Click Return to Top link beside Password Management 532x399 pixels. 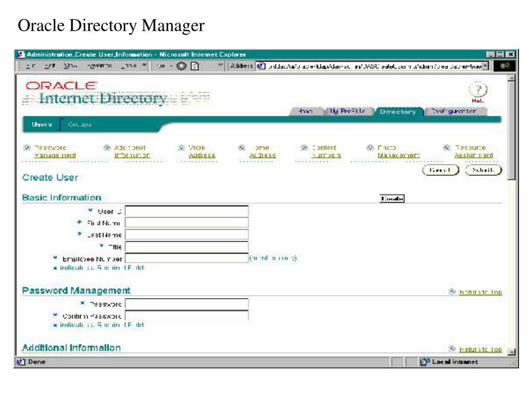pyautogui.click(x=481, y=292)
